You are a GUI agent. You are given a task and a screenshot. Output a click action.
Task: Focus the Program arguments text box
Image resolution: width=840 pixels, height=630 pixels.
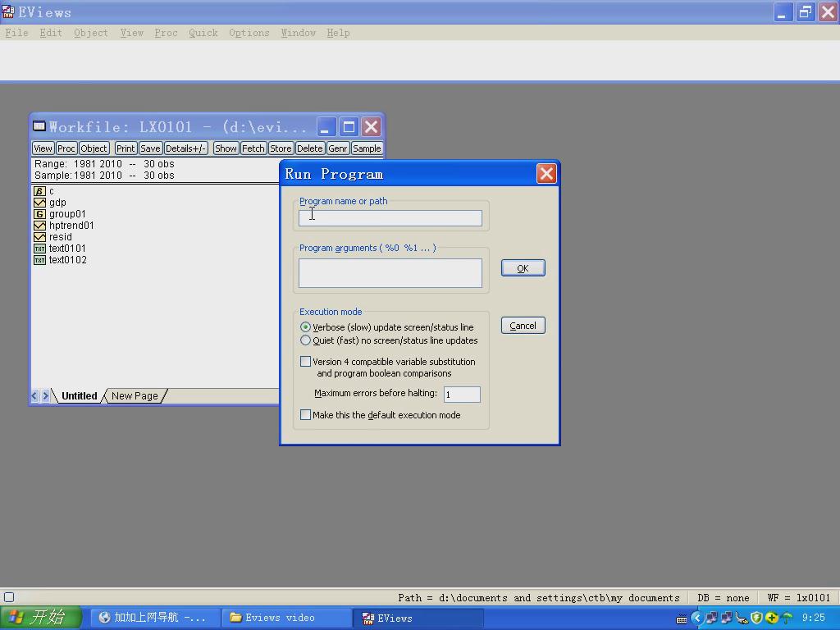tap(390, 273)
